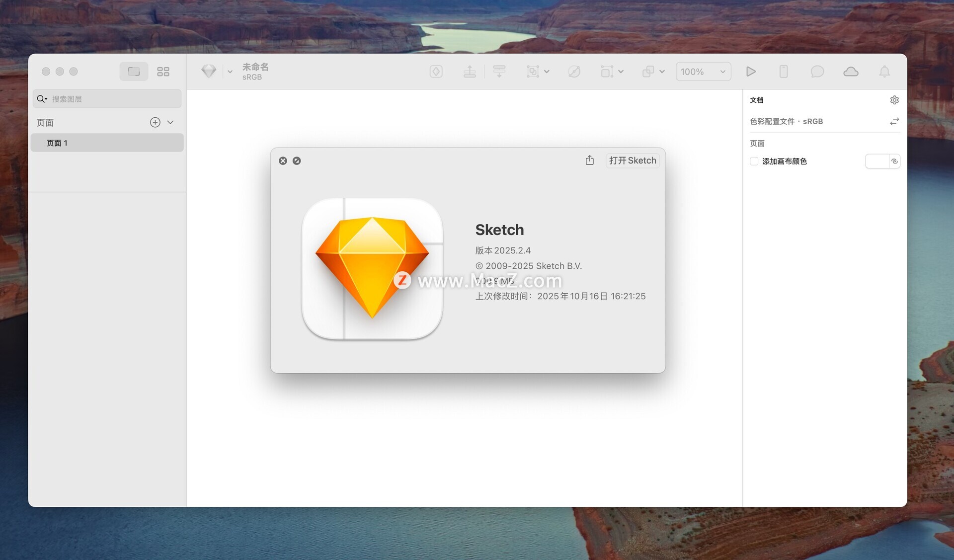
Task: Add a new page with plus button
Action: 155,122
